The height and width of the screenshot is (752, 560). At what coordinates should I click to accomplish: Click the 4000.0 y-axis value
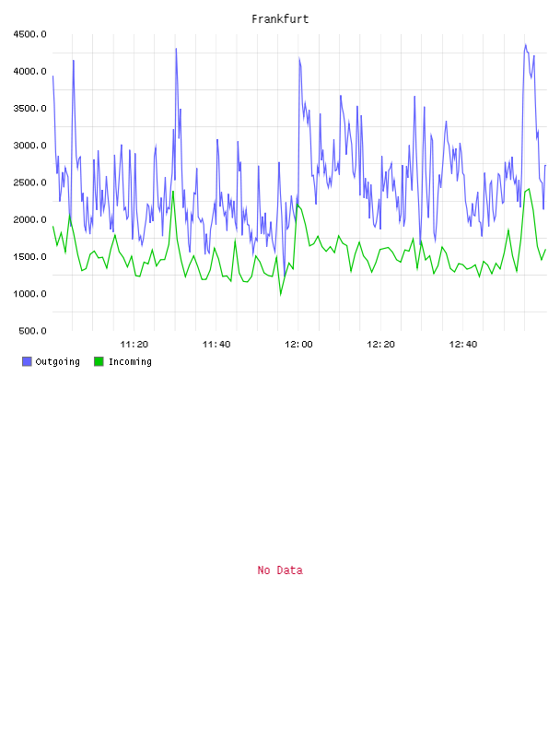[29, 72]
